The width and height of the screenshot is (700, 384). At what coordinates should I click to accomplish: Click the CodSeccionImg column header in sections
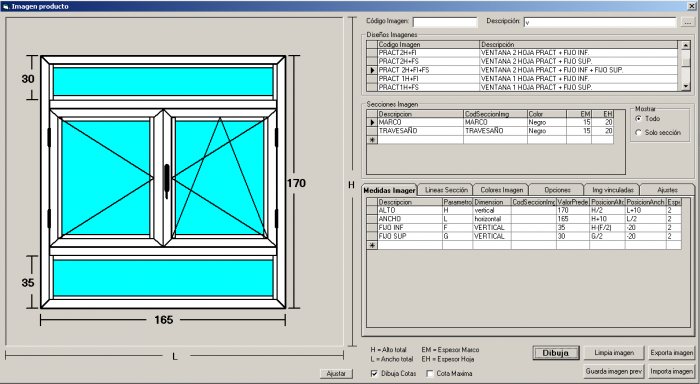(496, 114)
